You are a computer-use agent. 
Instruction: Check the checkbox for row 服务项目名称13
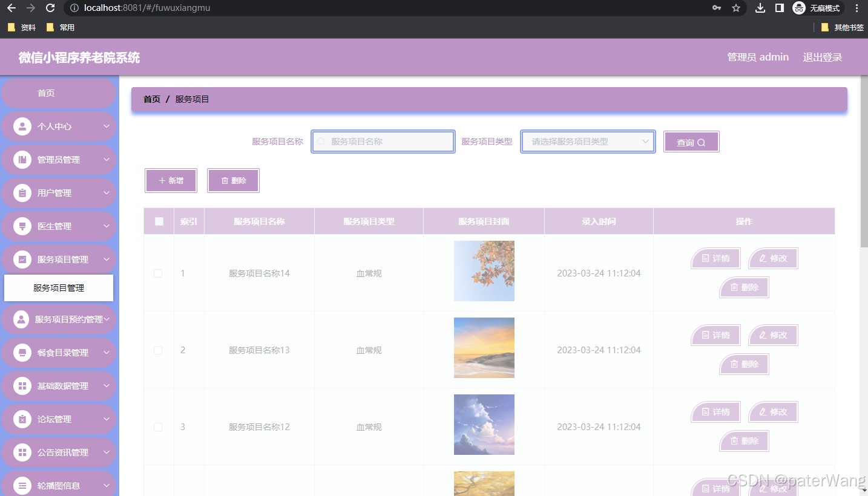tap(158, 350)
